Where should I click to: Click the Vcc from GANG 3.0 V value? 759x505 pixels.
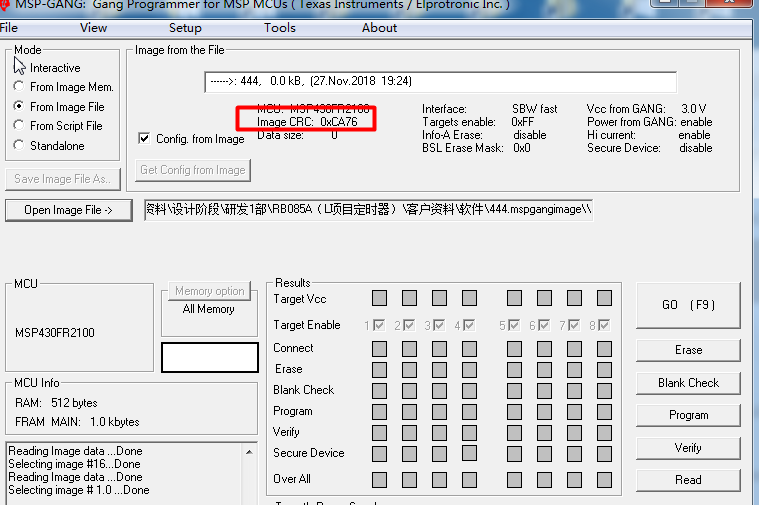point(694,109)
